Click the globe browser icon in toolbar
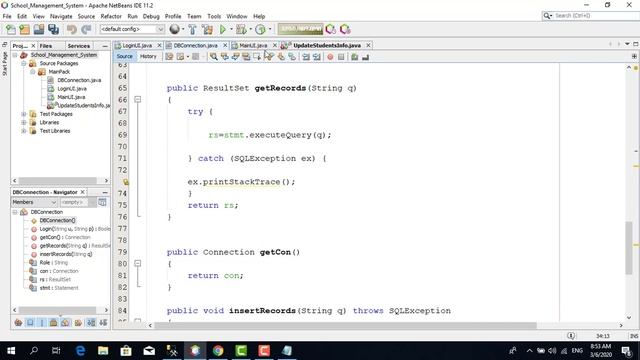640x360 pixels. pyautogui.click(x=175, y=29)
